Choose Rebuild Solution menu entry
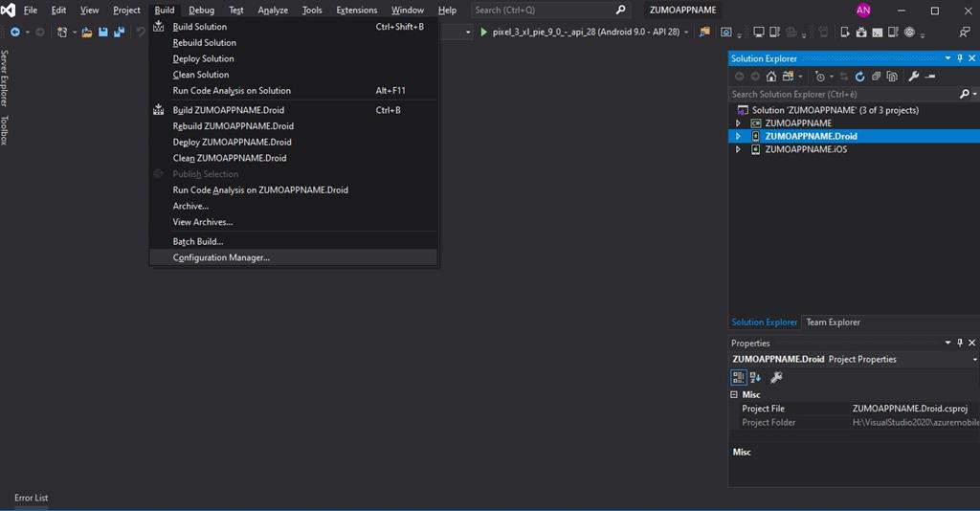This screenshot has height=511, width=980. pyautogui.click(x=293, y=42)
